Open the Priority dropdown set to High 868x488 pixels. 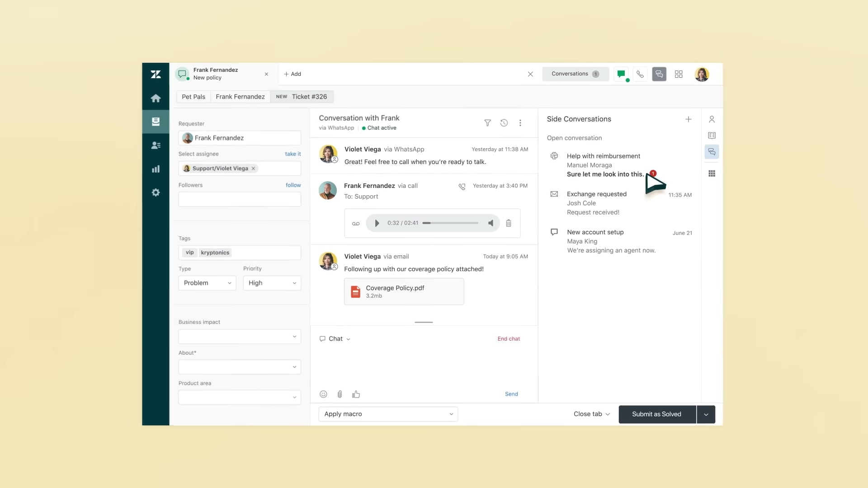click(271, 283)
